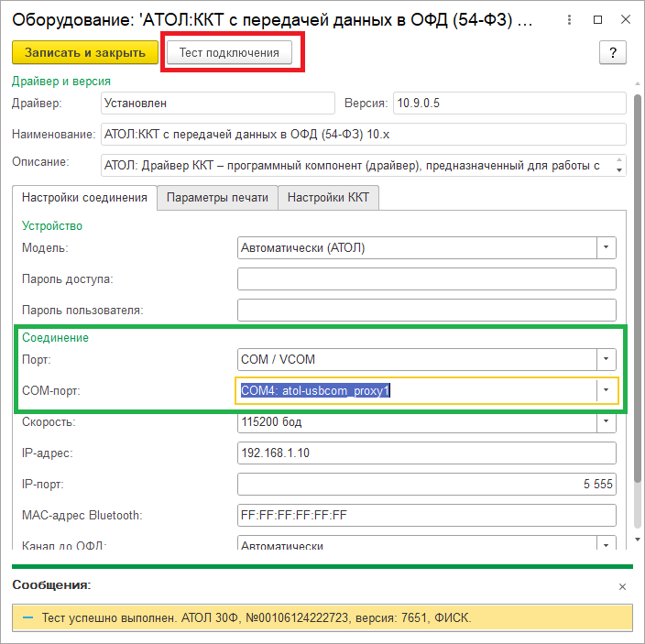This screenshot has height=644, width=645.
Task: Collapse the success test message entry
Action: coord(26,619)
